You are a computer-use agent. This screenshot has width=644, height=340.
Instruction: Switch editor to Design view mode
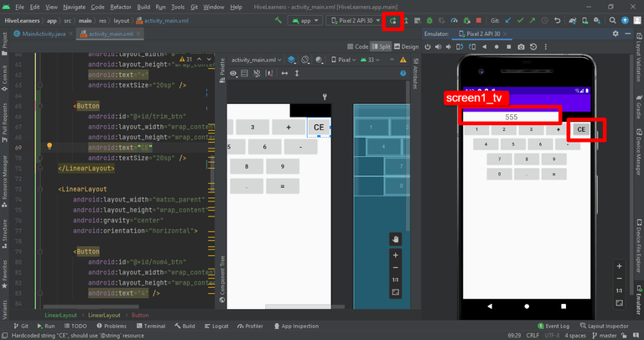[x=406, y=47]
